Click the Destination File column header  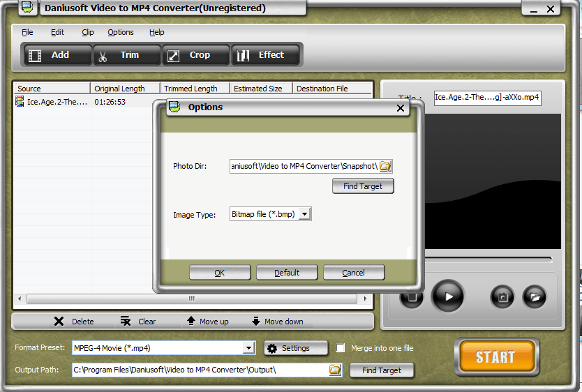tap(332, 89)
